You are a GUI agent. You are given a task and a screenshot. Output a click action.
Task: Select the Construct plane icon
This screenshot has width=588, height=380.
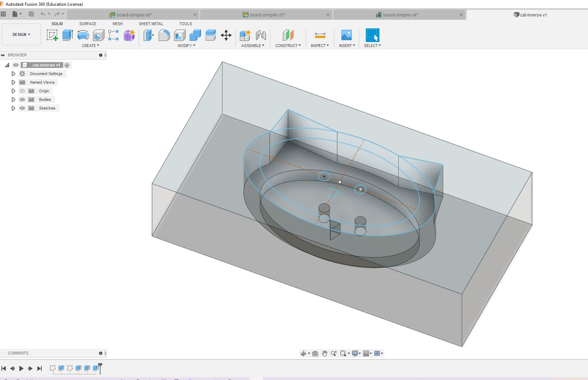288,35
